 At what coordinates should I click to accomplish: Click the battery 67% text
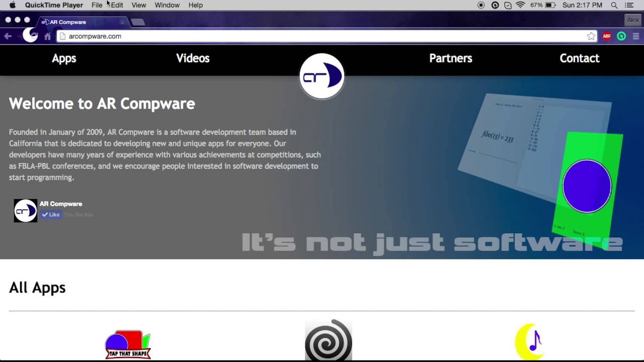click(536, 5)
